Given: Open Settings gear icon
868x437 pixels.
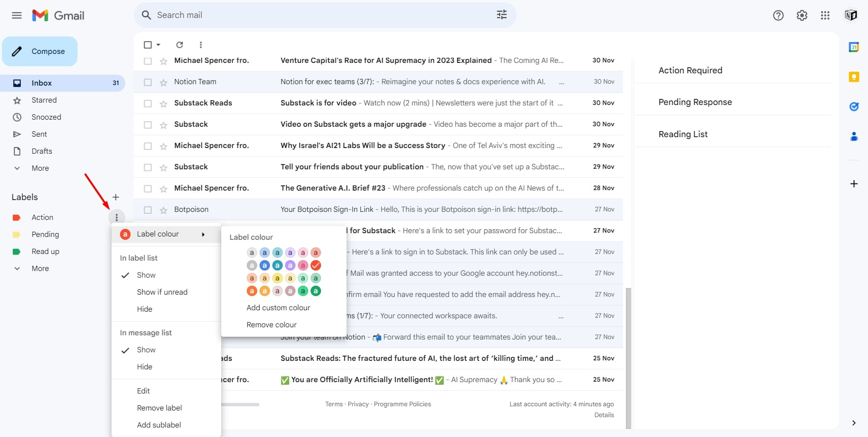Looking at the screenshot, I should (x=802, y=15).
